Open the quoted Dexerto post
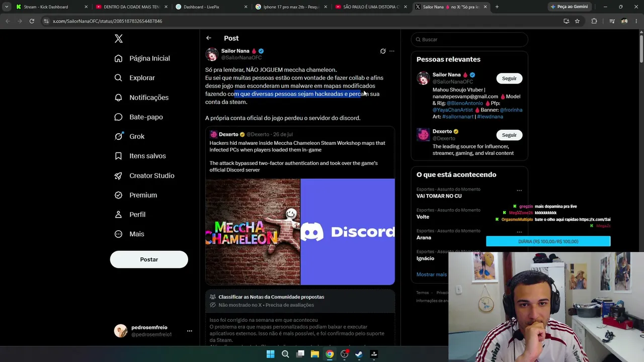The image size is (644, 362). click(300, 206)
